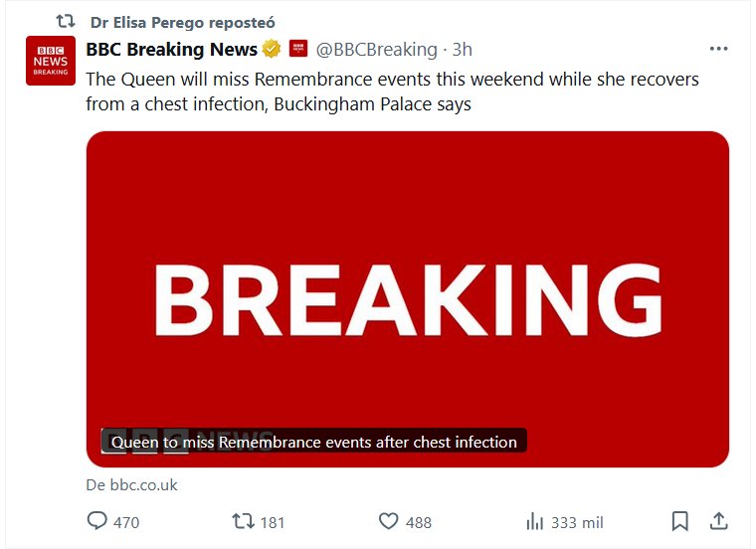This screenshot has width=756, height=549.
Task: Open the tweet's 3h timestamp
Action: pos(463,49)
